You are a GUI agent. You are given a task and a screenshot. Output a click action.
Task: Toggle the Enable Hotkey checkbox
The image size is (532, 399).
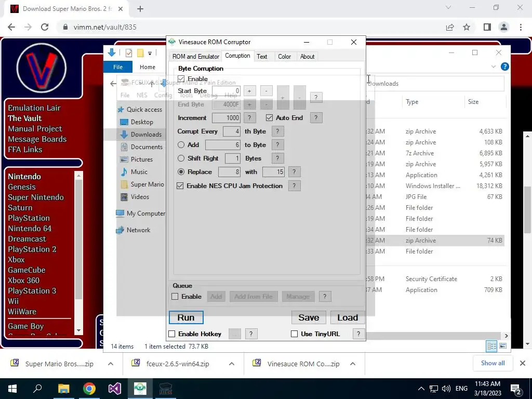[171, 334]
